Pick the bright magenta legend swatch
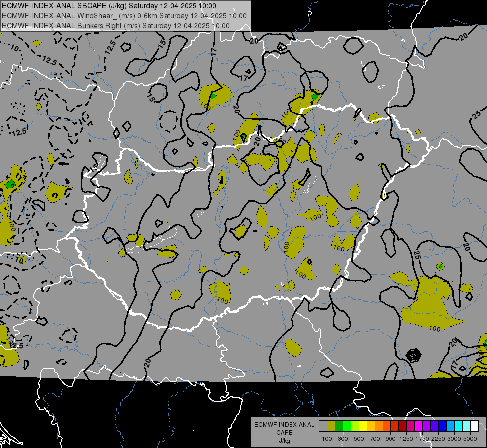The image size is (487, 448). click(419, 426)
